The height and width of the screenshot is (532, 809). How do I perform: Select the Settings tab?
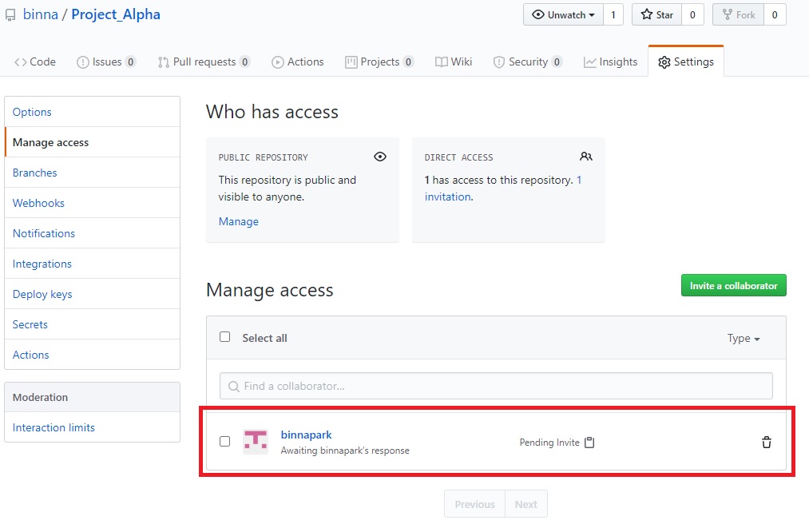click(686, 62)
